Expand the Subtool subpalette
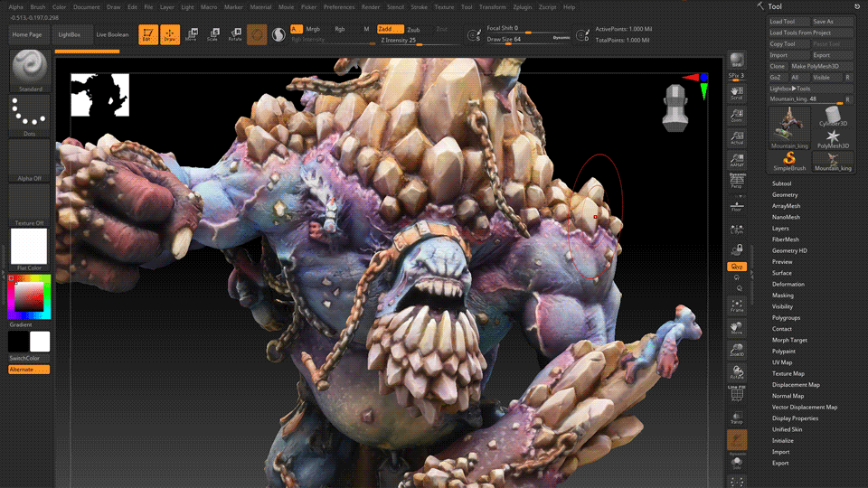This screenshot has width=868, height=488. click(x=781, y=183)
